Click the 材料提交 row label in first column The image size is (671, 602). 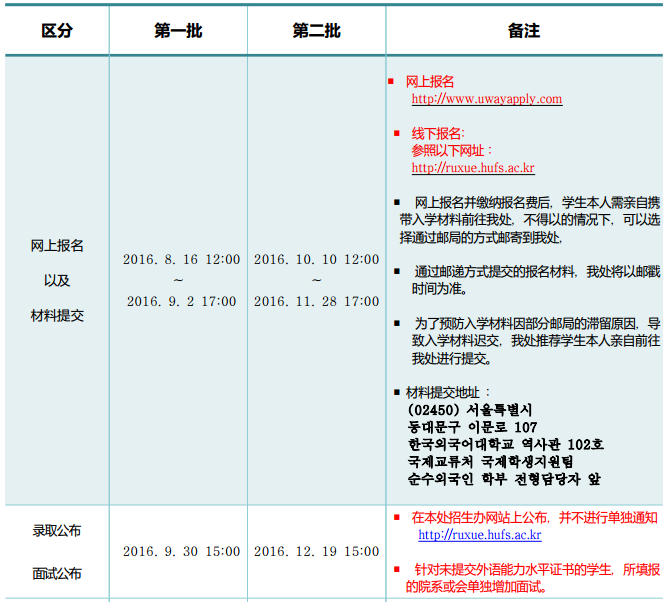[57, 315]
